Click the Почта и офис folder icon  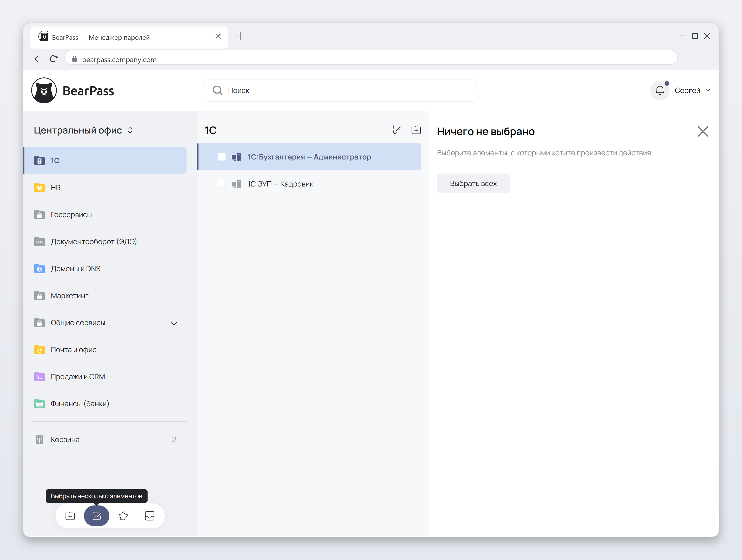(x=39, y=350)
